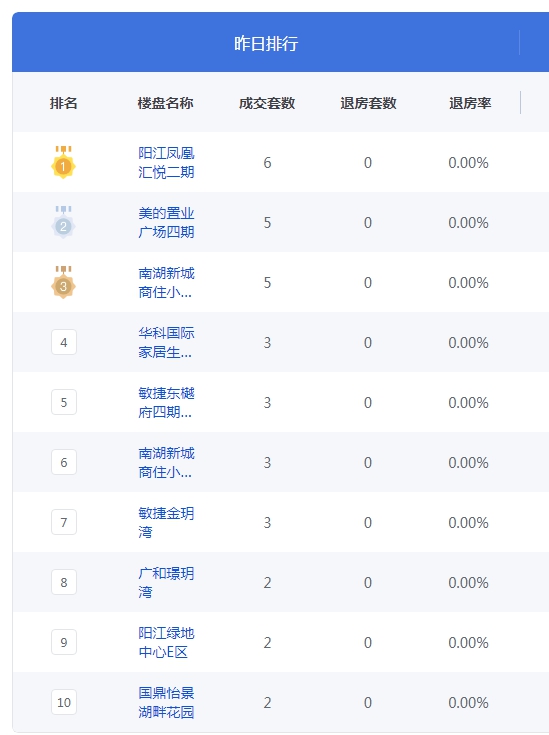
Task: Click the 退房率 column header
Action: 470,103
